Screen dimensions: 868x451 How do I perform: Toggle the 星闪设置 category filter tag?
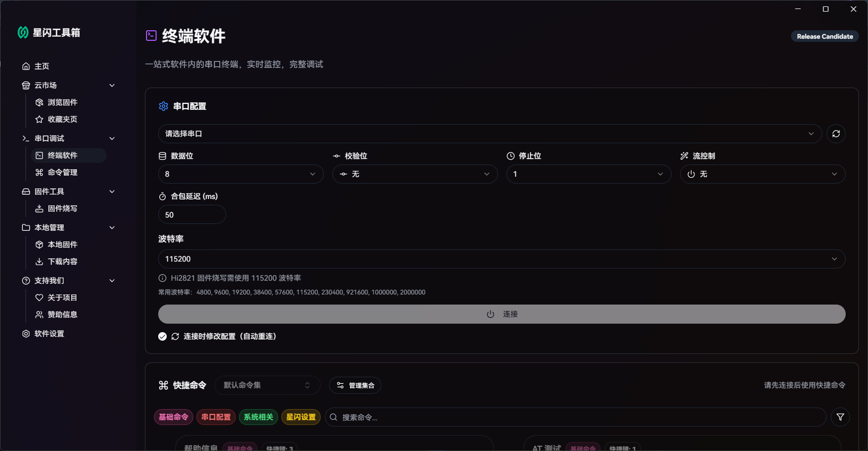tap(301, 417)
